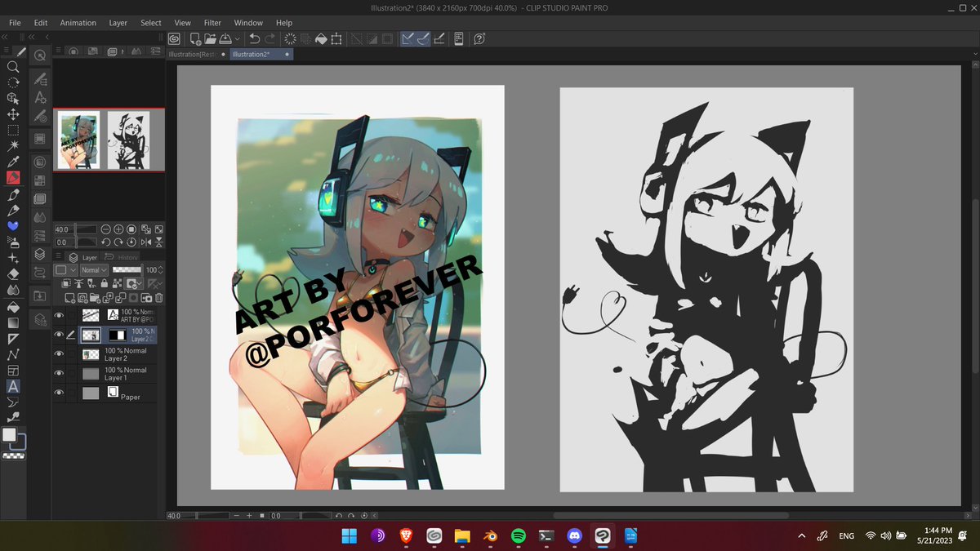The height and width of the screenshot is (551, 980).
Task: Open Discord from the taskbar
Action: click(575, 536)
